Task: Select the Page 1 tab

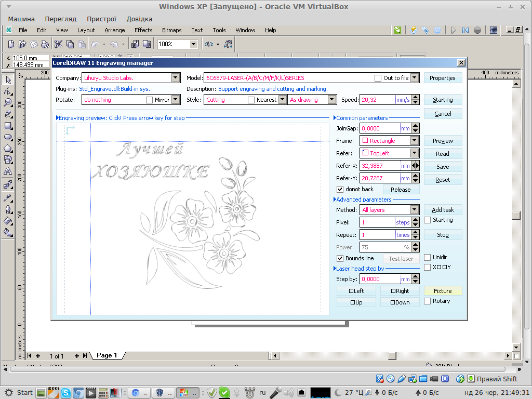Action: tap(107, 355)
